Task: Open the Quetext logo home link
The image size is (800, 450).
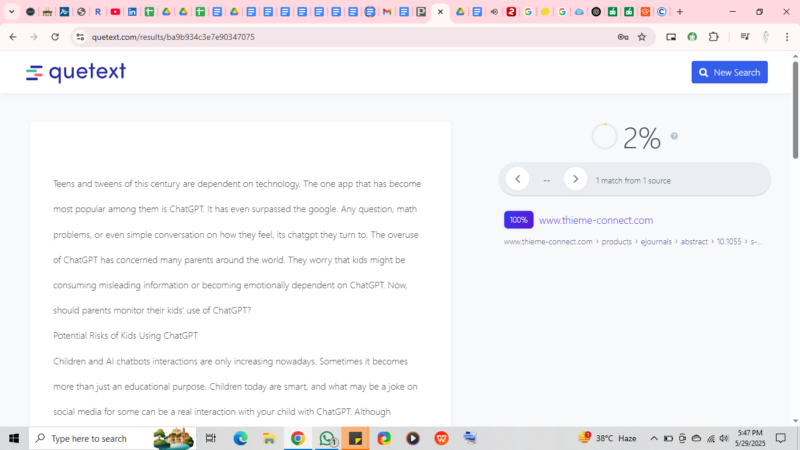Action: pos(76,72)
